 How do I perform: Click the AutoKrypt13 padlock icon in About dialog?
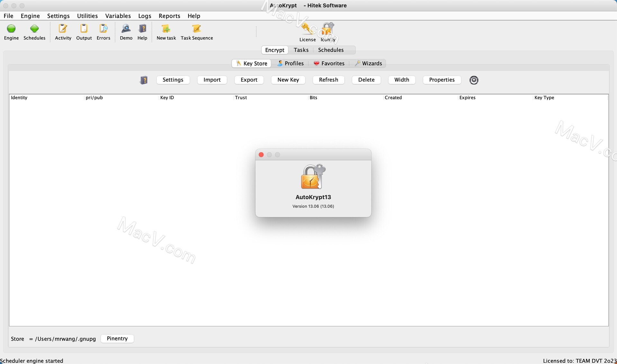coord(313,177)
